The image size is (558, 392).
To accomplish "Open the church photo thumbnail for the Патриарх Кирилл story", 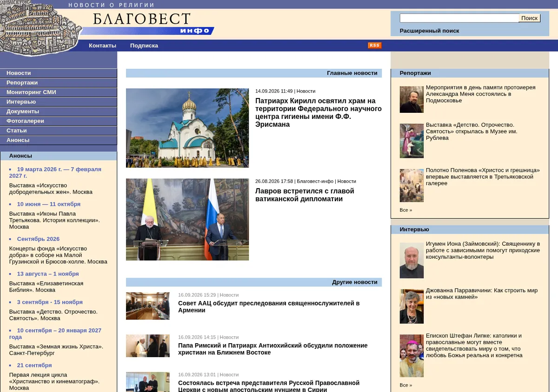I will click(x=187, y=128).
